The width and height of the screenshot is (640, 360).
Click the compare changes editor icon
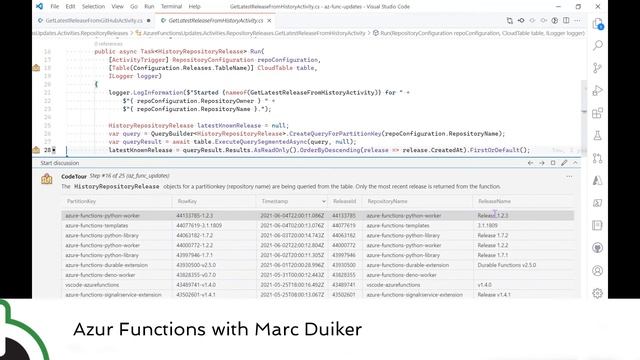[510, 20]
